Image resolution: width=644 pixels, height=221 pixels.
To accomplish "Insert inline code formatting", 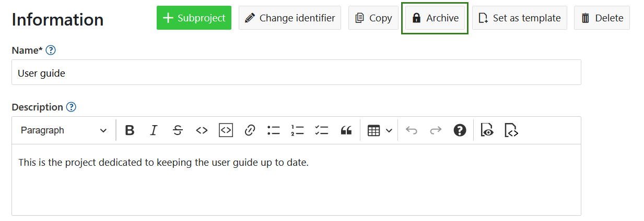I will [202, 130].
